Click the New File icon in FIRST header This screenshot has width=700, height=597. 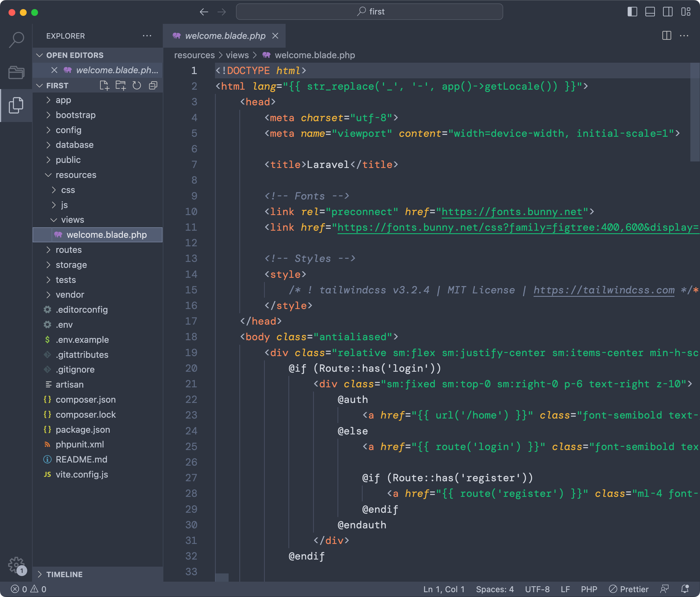pos(104,85)
